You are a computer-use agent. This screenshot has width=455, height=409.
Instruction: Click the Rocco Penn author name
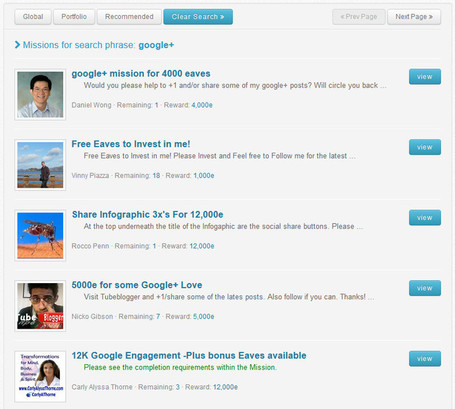click(90, 246)
